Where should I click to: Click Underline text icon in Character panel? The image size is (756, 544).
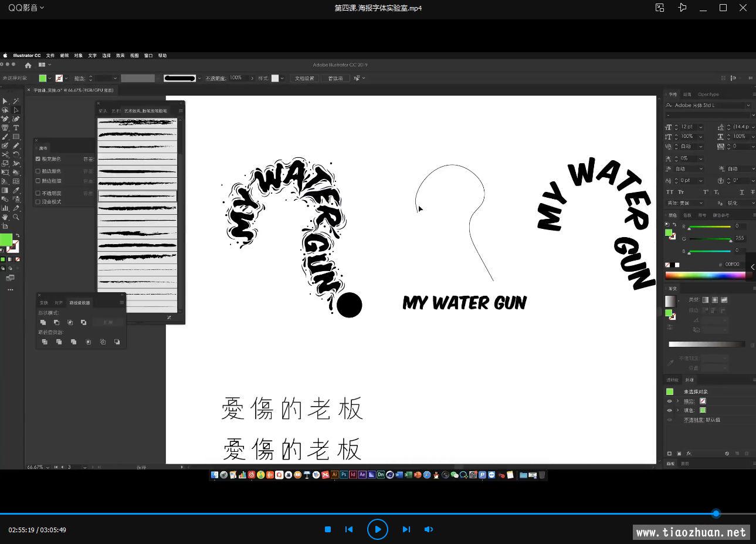coord(742,192)
